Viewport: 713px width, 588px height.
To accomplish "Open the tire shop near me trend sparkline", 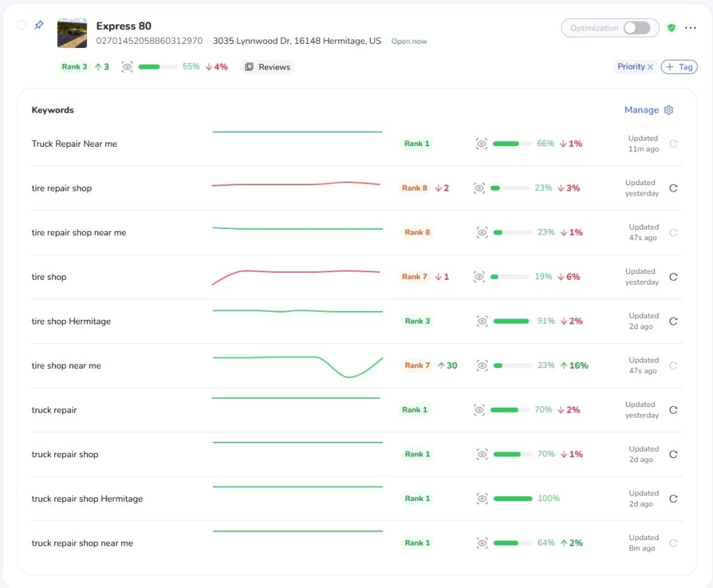I will pos(298,367).
